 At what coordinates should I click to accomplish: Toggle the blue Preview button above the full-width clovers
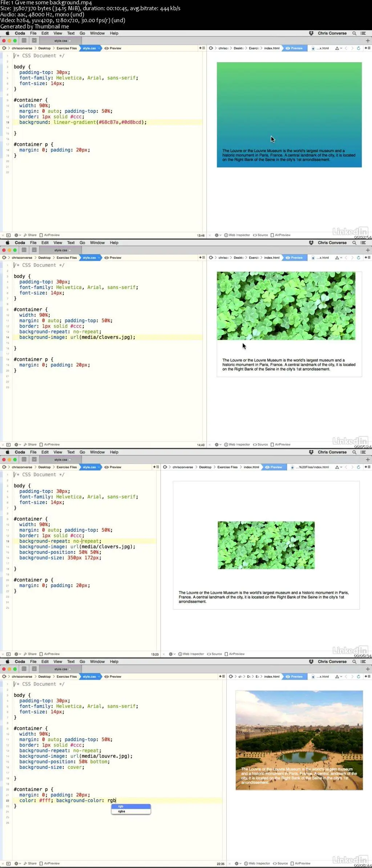[294, 257]
